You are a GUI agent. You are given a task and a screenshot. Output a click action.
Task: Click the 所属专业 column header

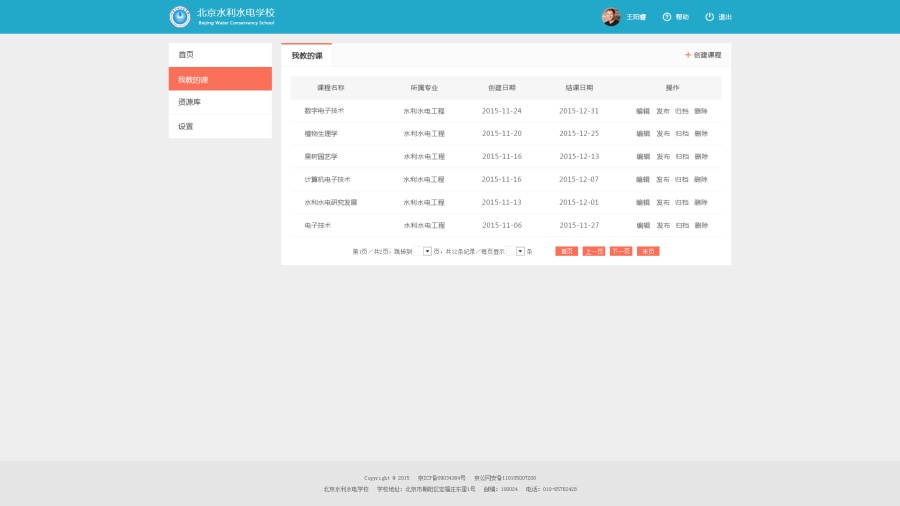point(424,88)
